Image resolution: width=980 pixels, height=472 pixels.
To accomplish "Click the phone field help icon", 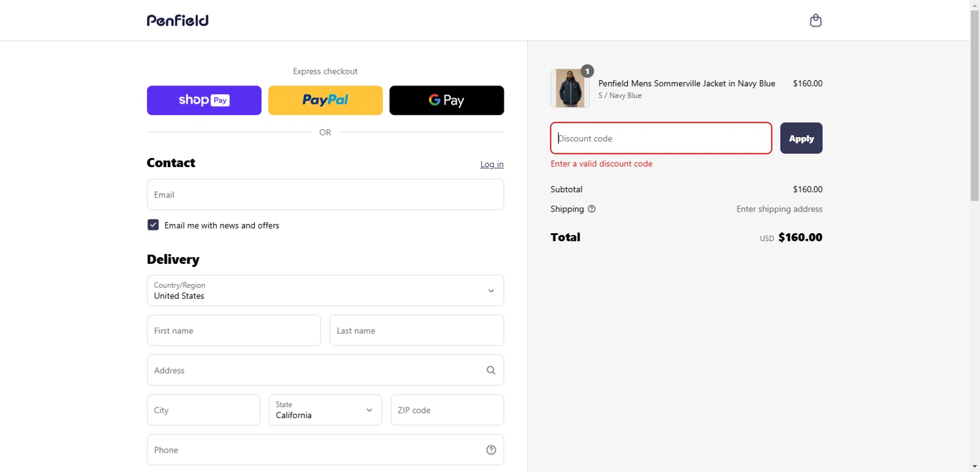I will [x=491, y=450].
